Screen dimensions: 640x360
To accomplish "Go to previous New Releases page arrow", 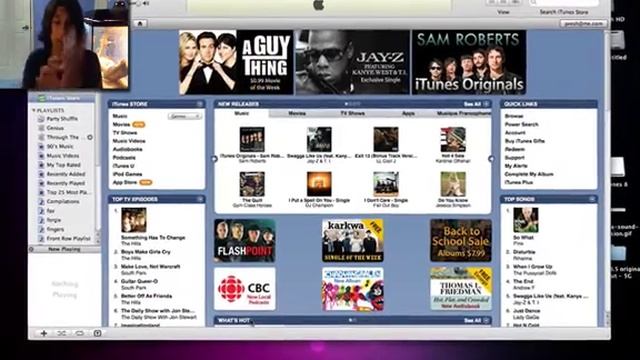I will [214, 159].
